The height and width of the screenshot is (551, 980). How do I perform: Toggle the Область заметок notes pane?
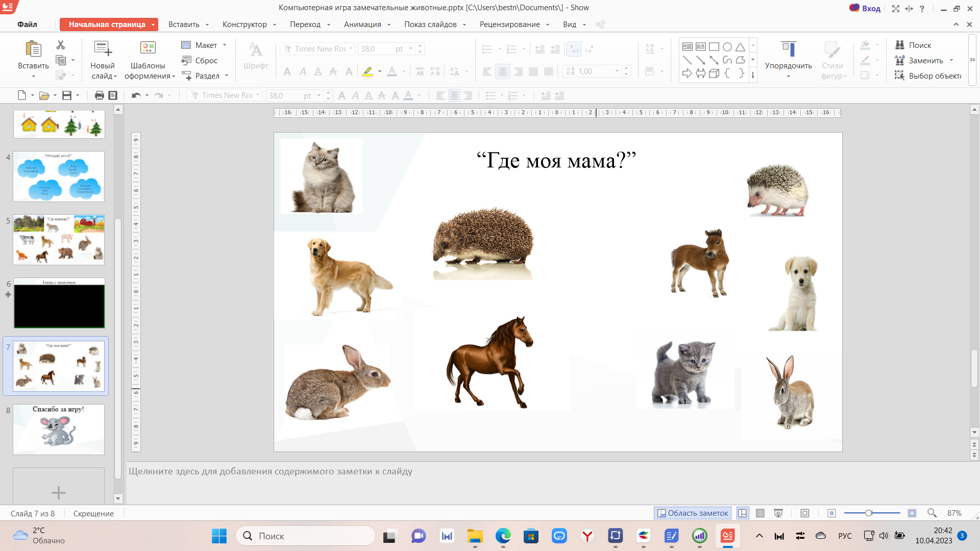tap(693, 513)
